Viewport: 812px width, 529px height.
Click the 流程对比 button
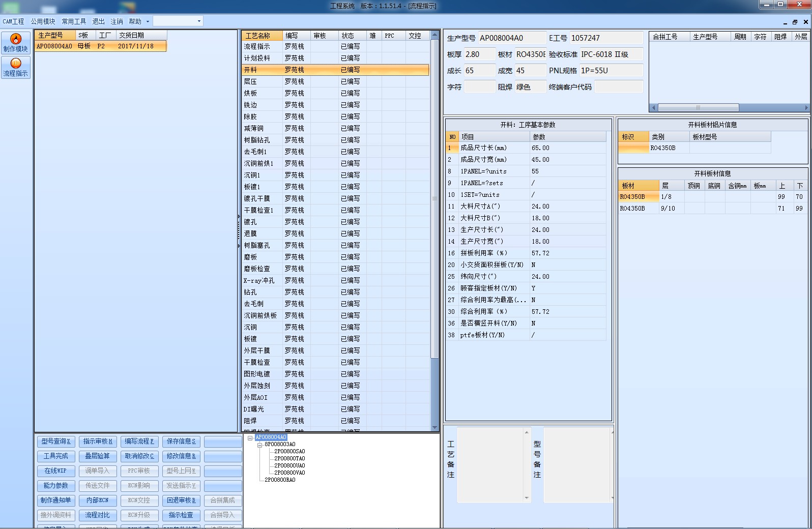98,515
